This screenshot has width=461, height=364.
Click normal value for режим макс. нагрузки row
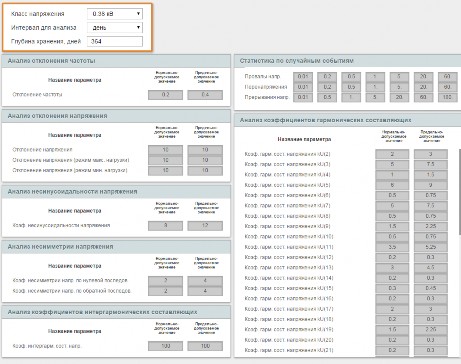point(165,160)
